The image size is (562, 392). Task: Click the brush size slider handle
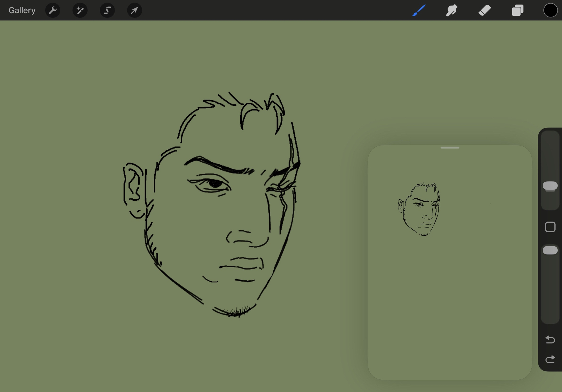pos(550,186)
